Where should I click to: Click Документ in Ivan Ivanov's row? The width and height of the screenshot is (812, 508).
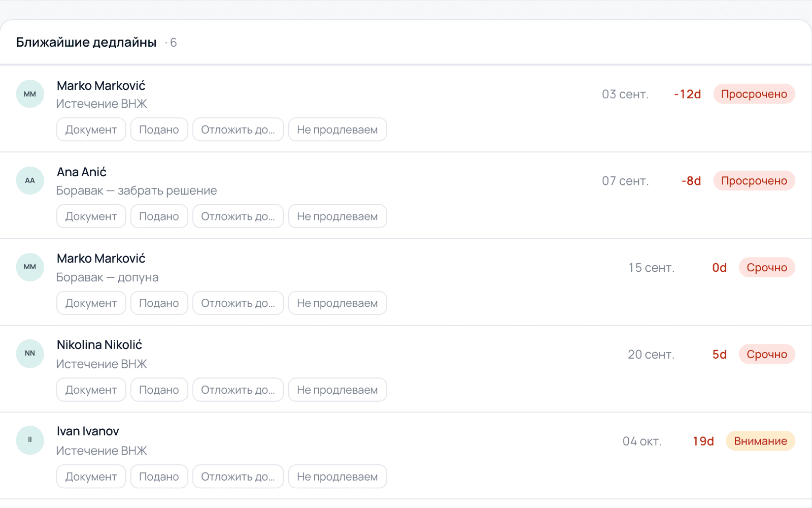91,477
